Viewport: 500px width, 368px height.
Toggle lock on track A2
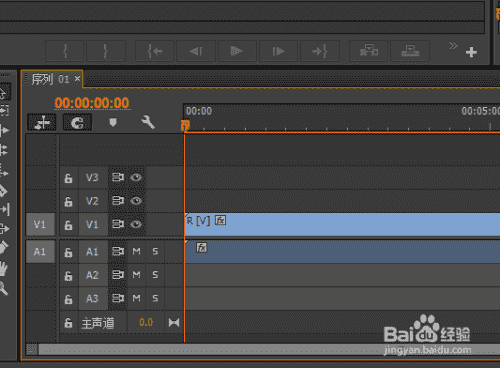point(68,276)
